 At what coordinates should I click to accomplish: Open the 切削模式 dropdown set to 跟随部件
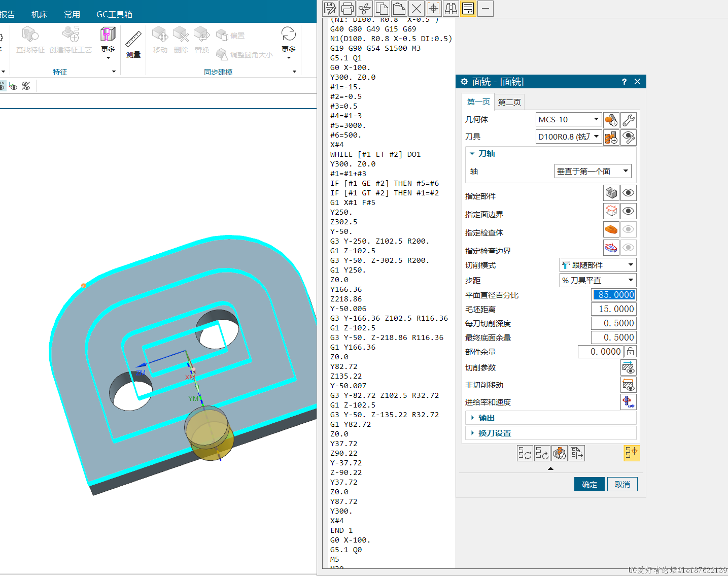pos(598,265)
